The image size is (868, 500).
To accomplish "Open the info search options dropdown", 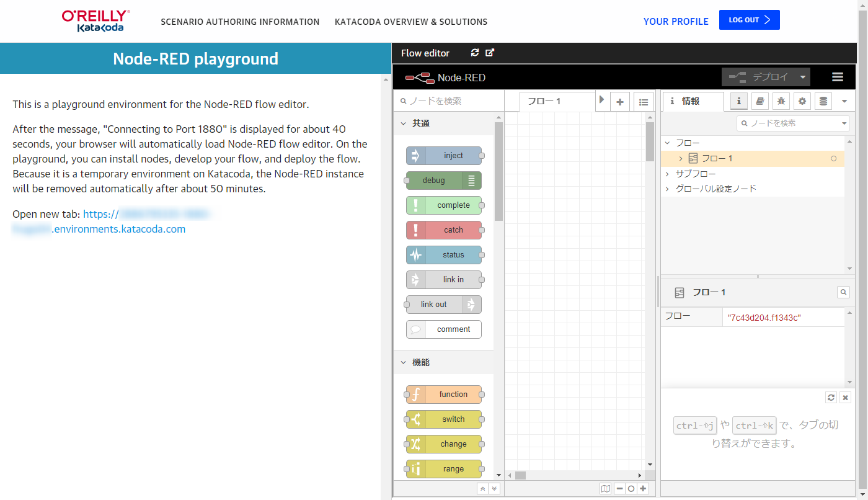I will click(844, 123).
